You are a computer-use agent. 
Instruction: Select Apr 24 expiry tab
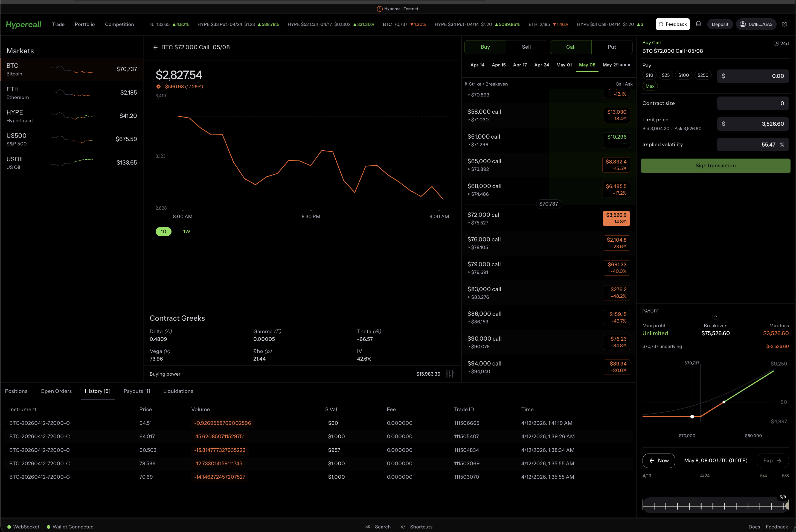541,65
